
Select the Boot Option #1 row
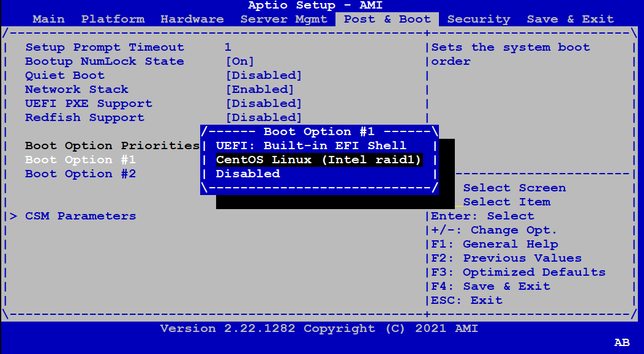[81, 160]
